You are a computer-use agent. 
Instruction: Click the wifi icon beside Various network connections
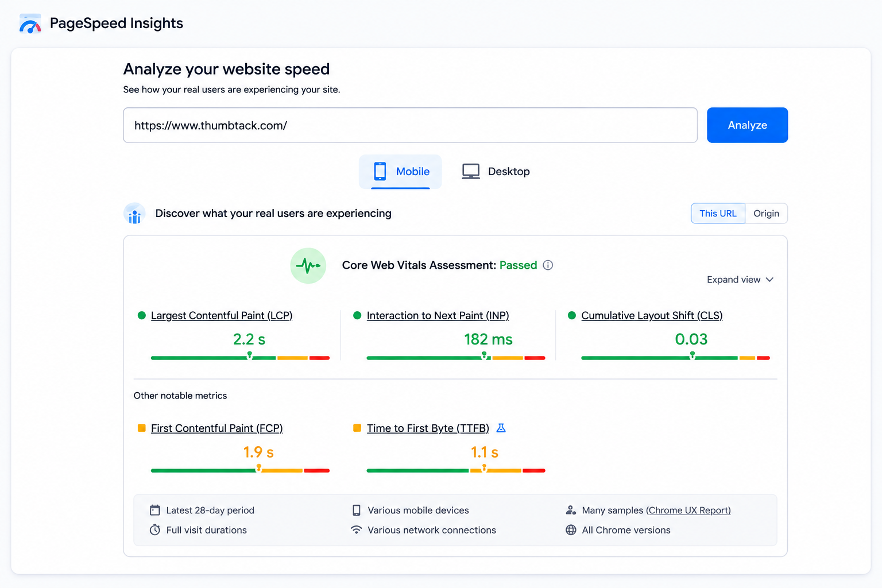point(357,530)
